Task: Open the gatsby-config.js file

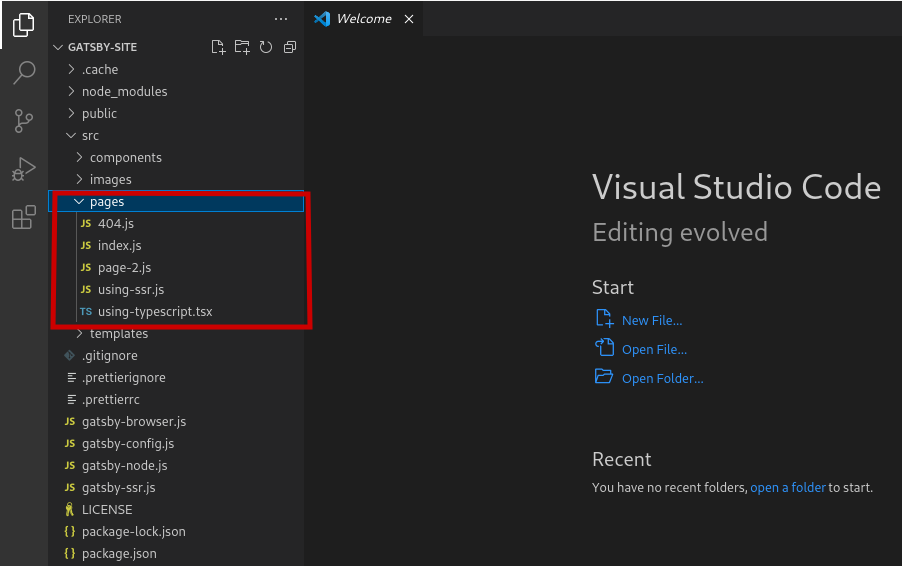Action: [x=127, y=443]
